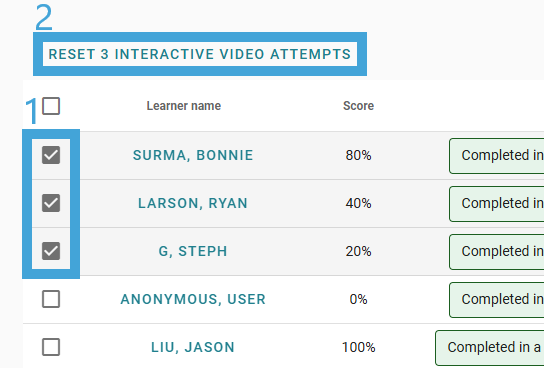Image resolution: width=544 pixels, height=368 pixels.
Task: Click Completed status badge for Liu, Jason
Action: tap(490, 348)
